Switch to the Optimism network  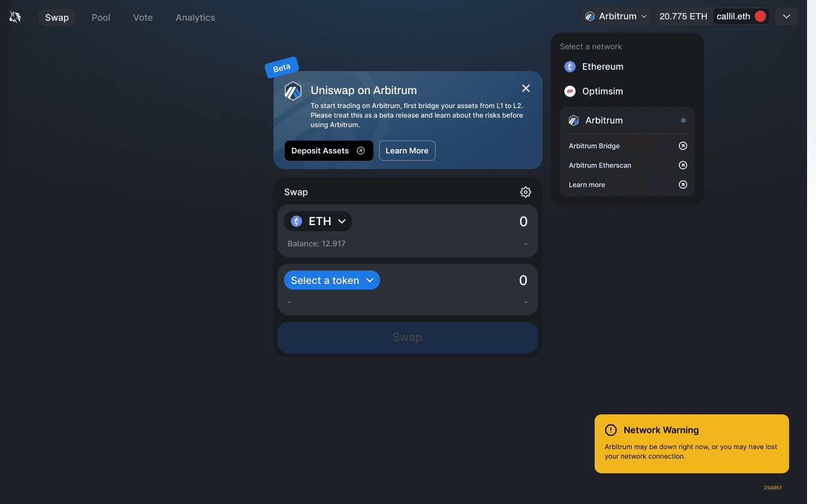[x=602, y=91]
